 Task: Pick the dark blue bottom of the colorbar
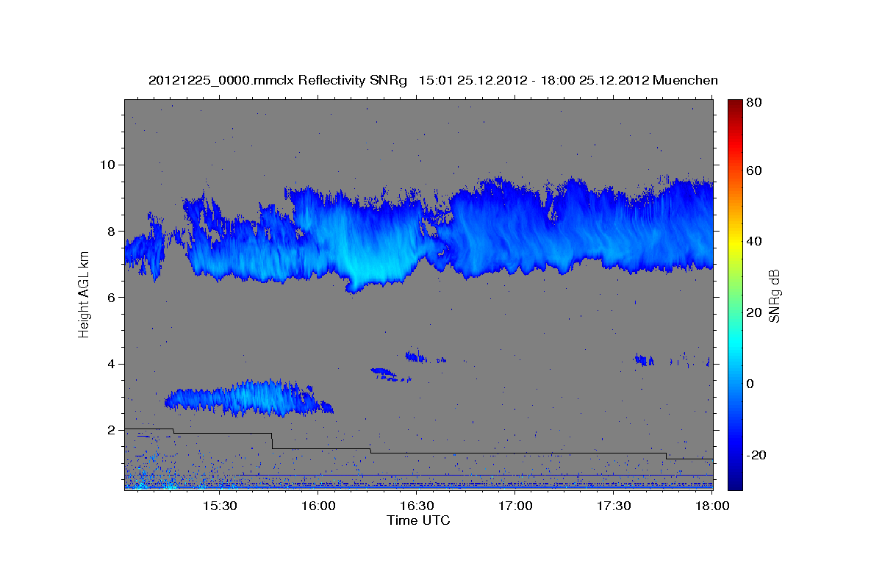735,483
